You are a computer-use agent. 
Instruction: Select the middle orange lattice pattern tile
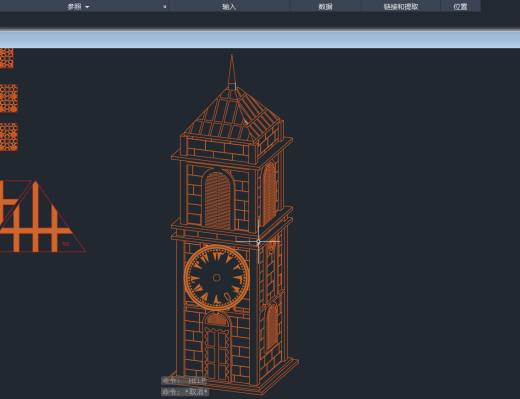tap(9, 98)
